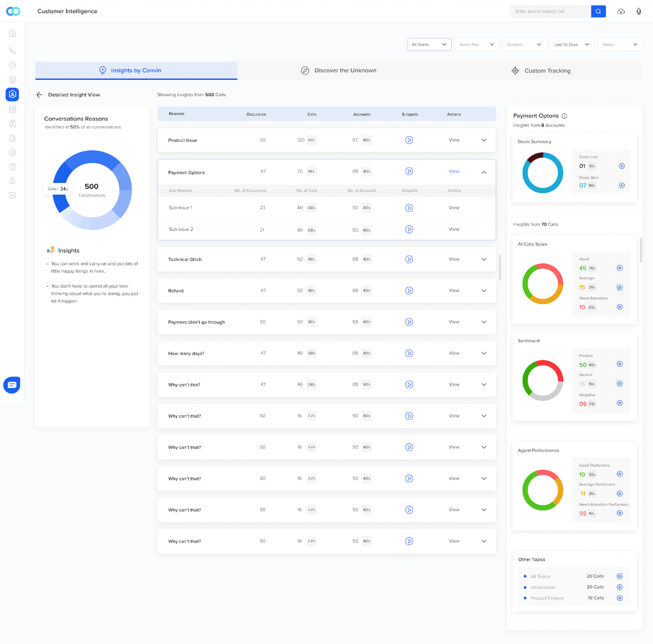Viewport: 653px width, 644px height.
Task: Collapse the Payment Options row
Action: tap(484, 172)
